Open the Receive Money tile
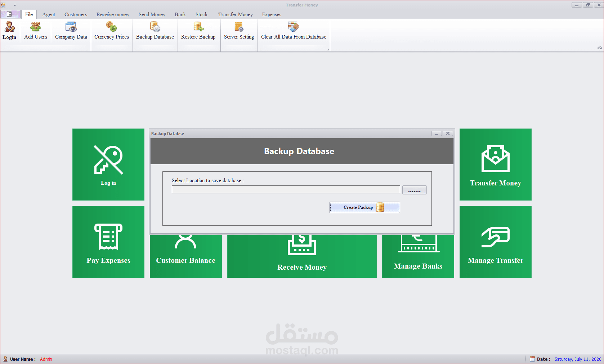Screen dimensions: 604x364 coord(302,256)
